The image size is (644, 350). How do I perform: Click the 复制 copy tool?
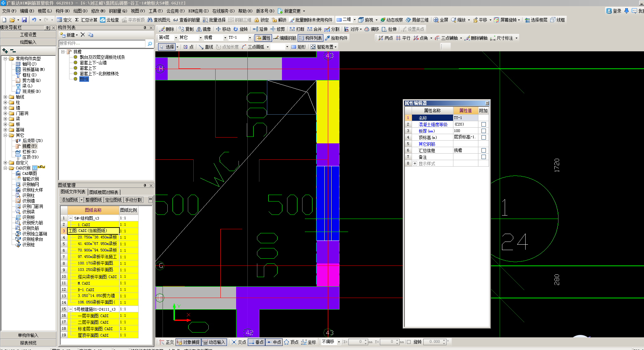point(186,29)
